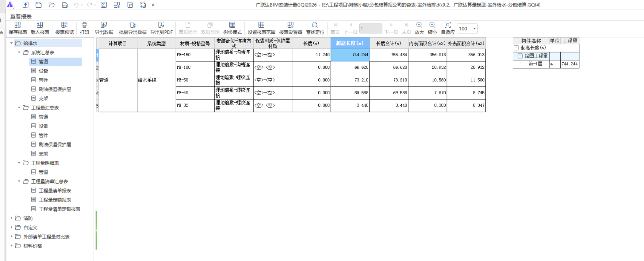Click the open folder icon in title bar
This screenshot has width=644, height=261.
tap(52, 5)
